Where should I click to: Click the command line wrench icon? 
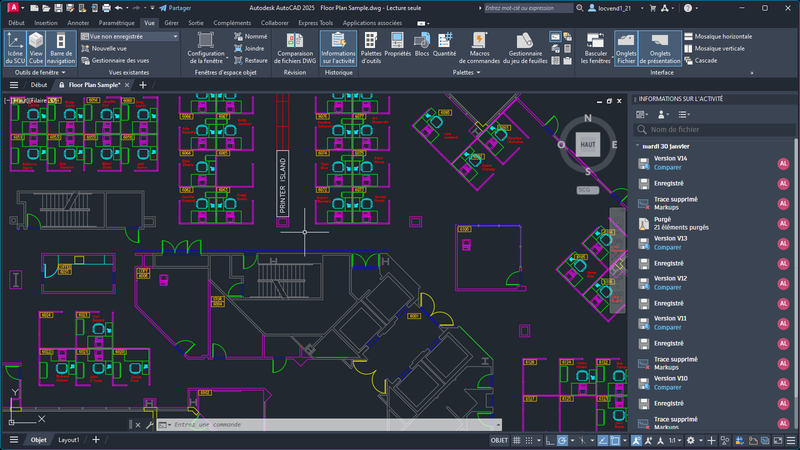pyautogui.click(x=149, y=424)
